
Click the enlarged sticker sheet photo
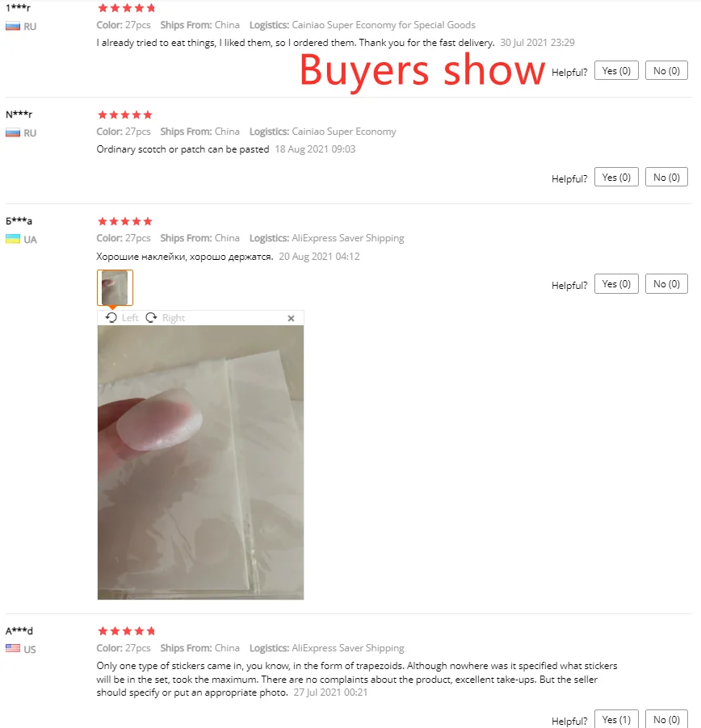click(x=200, y=462)
